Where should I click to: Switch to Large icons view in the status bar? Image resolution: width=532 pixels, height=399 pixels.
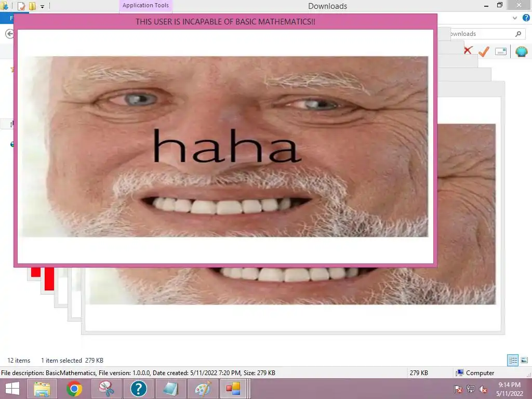click(524, 361)
